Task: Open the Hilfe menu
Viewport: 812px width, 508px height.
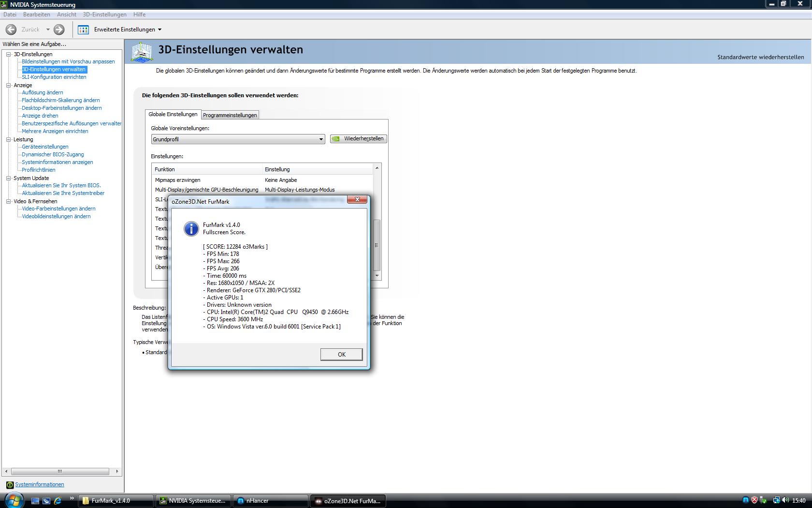Action: 140,15
